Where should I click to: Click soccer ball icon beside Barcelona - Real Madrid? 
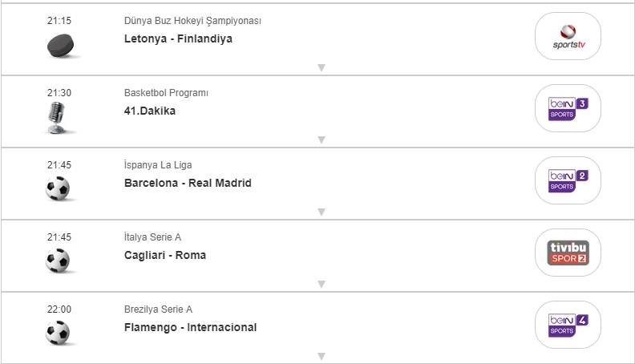point(59,188)
